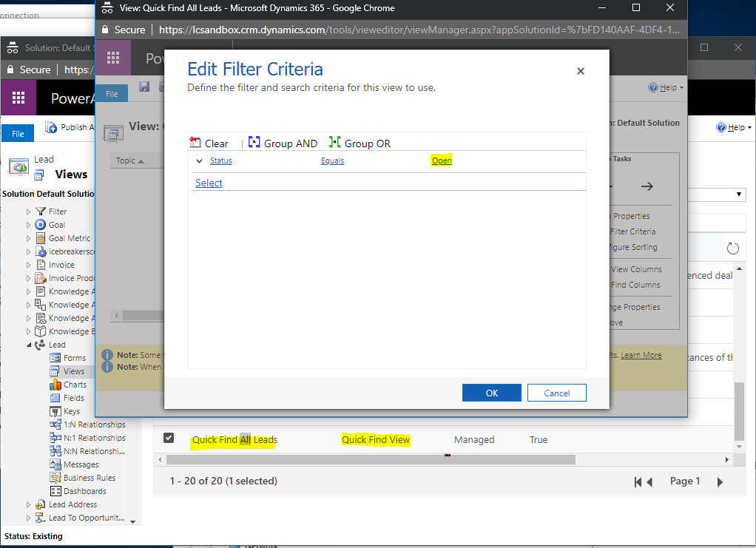Open the File tab in the view editor

(x=112, y=93)
